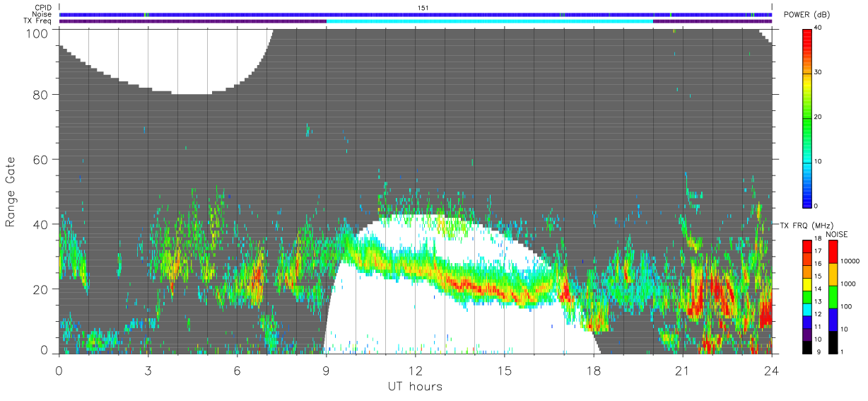
Task: Click the Noise row label
Action: pos(43,14)
